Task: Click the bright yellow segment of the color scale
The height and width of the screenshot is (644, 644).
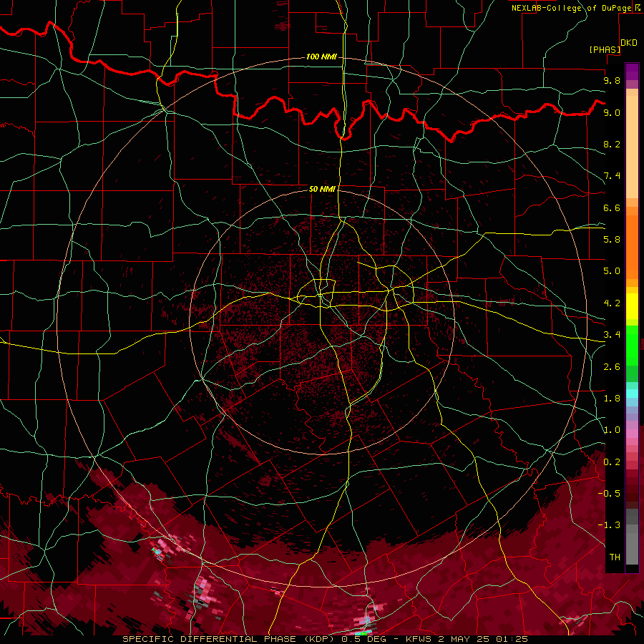Action: tap(632, 306)
